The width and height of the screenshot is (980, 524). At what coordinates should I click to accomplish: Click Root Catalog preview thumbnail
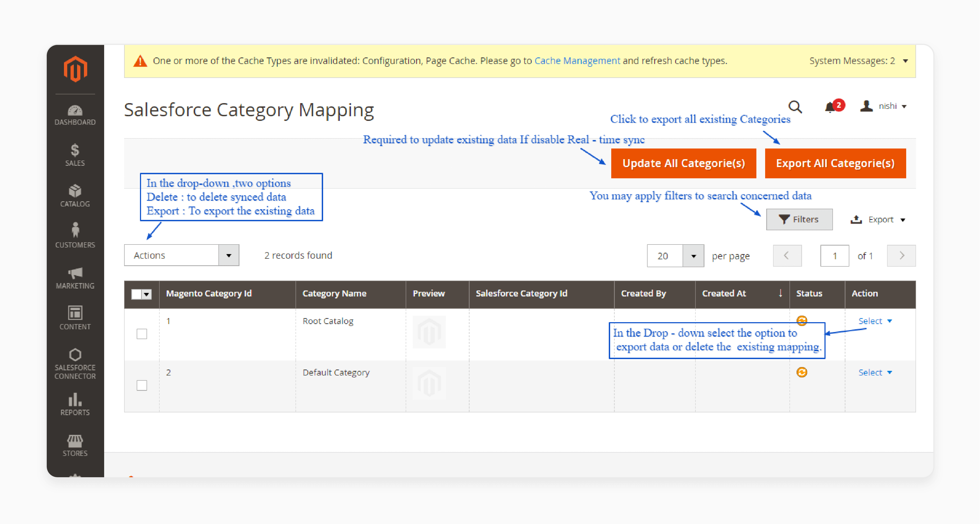429,332
